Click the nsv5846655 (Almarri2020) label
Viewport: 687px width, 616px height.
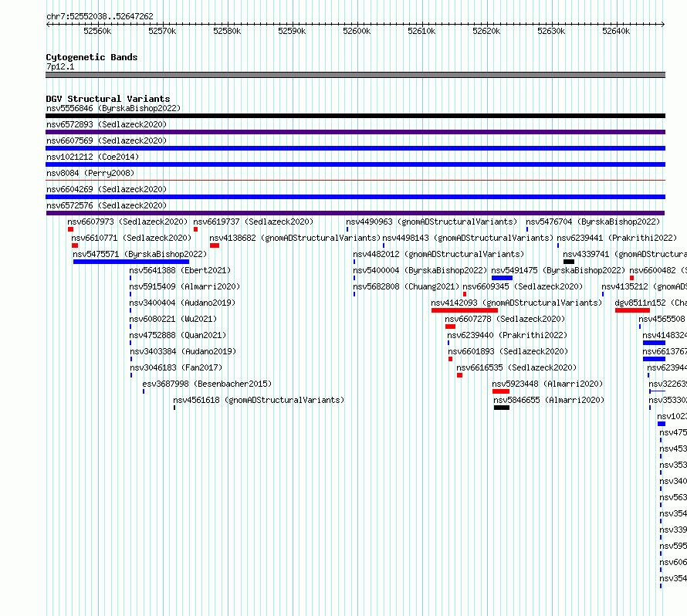coord(549,400)
